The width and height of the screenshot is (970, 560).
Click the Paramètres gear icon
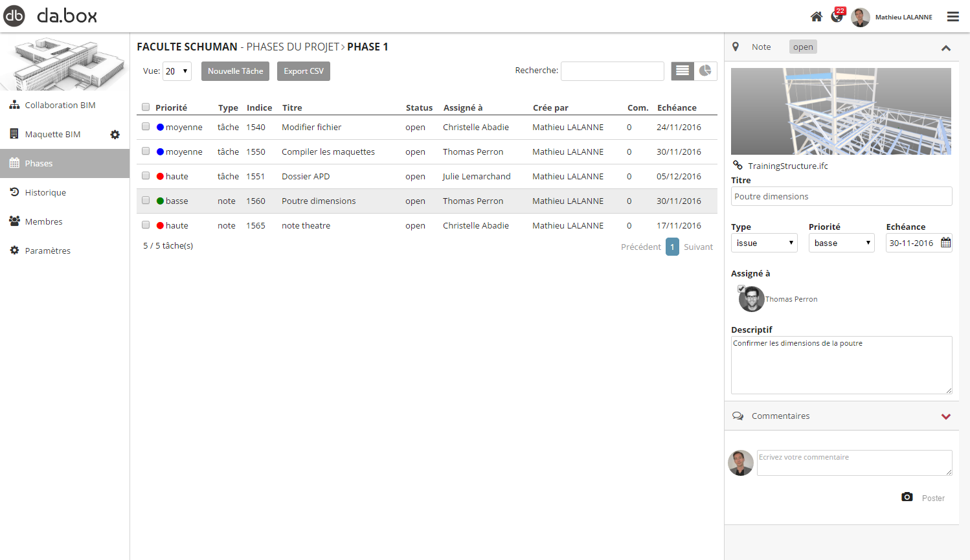click(14, 251)
